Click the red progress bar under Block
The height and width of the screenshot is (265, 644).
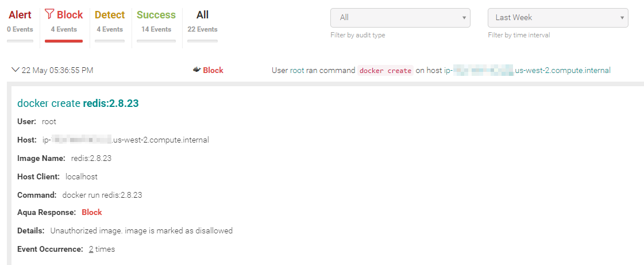[x=64, y=41]
